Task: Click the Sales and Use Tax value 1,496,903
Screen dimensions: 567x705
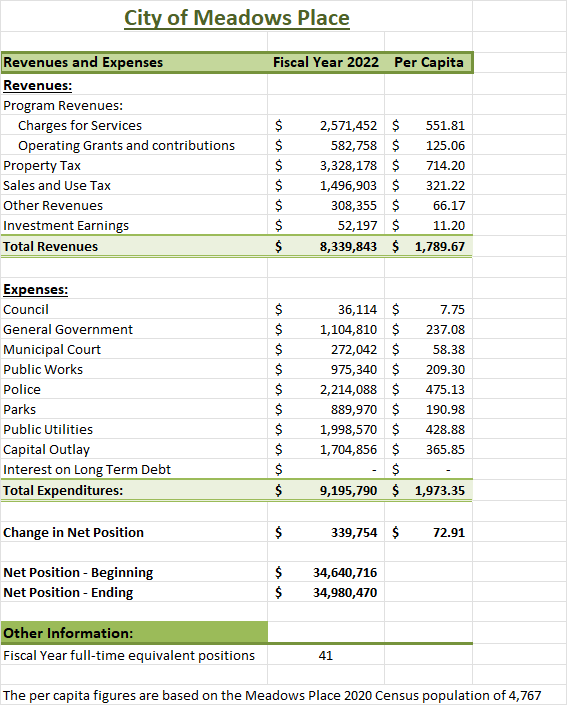Action: 348,185
